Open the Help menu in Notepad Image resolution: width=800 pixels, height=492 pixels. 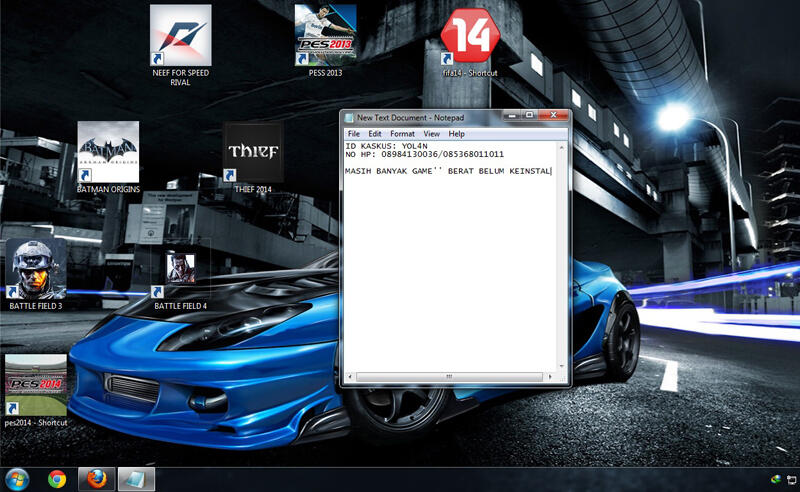(x=456, y=134)
